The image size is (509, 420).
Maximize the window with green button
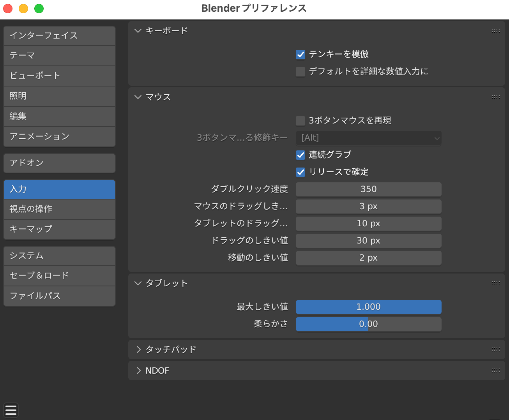[x=39, y=9]
